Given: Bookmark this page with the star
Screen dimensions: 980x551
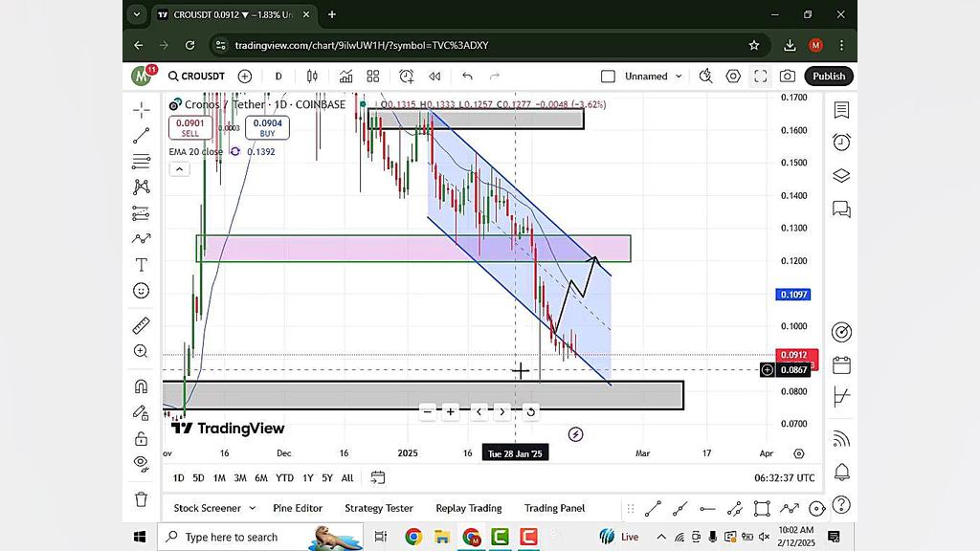Looking at the screenshot, I should [x=754, y=45].
